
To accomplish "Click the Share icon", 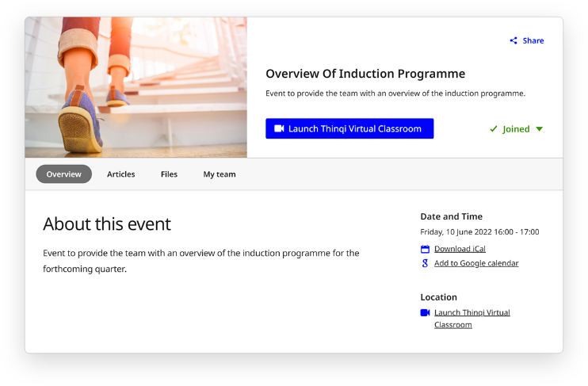I will point(514,40).
